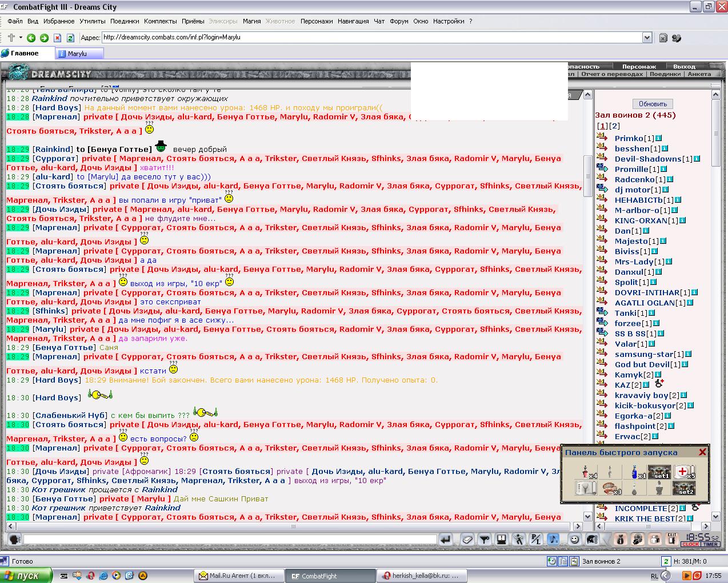This screenshot has height=583, width=728.
Task: Open dropdown arrow next to cross icon
Action: (x=21, y=38)
